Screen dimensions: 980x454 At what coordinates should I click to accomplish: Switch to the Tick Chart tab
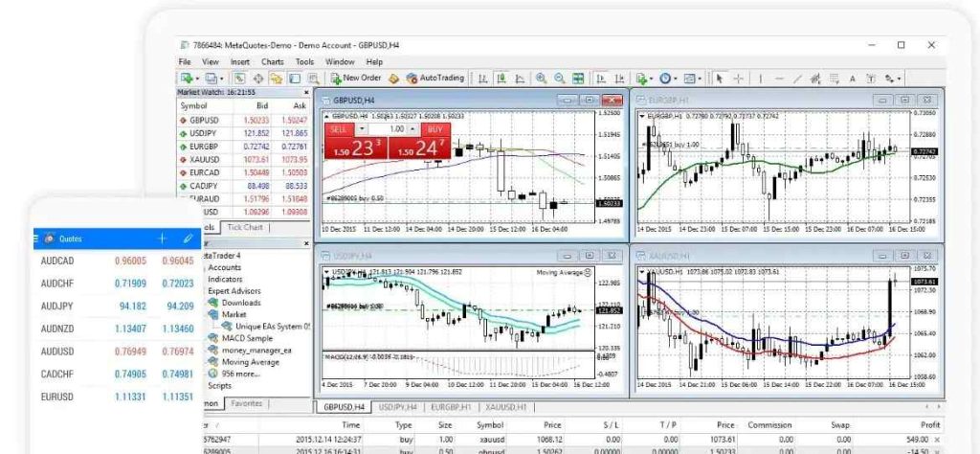(x=245, y=227)
